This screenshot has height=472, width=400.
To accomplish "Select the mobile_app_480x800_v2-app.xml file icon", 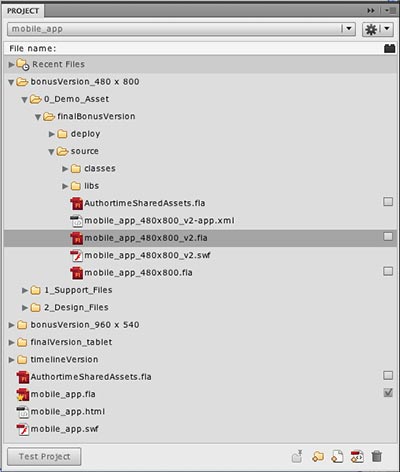I will tap(77, 221).
